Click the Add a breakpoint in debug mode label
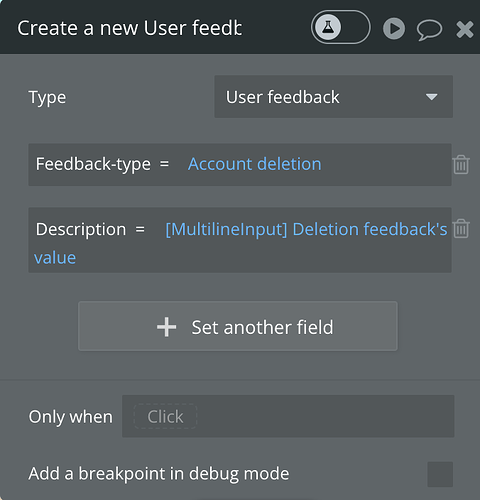This screenshot has height=500, width=480. pos(159,474)
